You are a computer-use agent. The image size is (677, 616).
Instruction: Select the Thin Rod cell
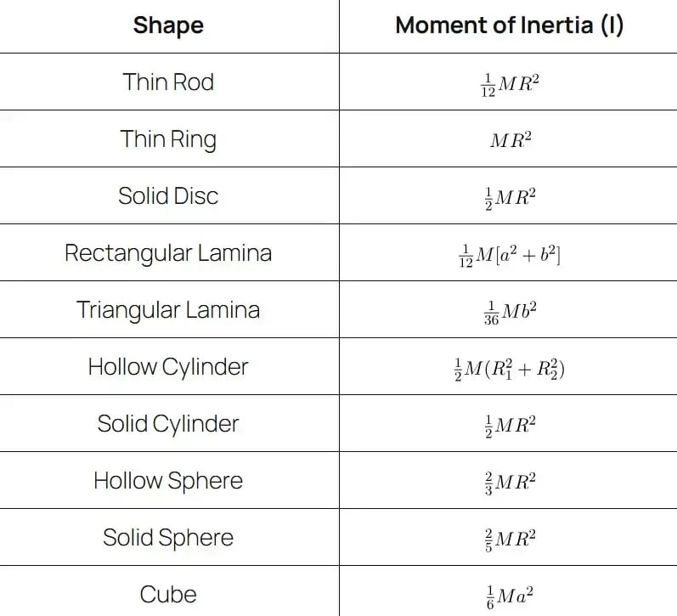168,82
